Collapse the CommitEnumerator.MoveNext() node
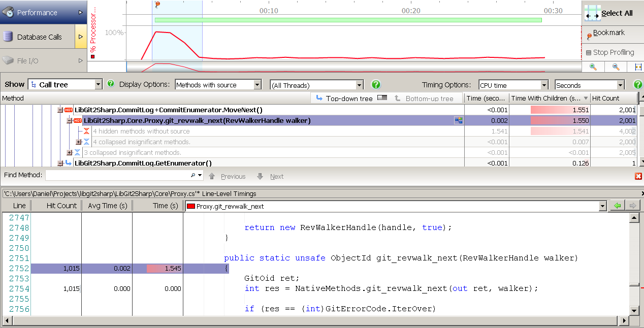 [60, 110]
